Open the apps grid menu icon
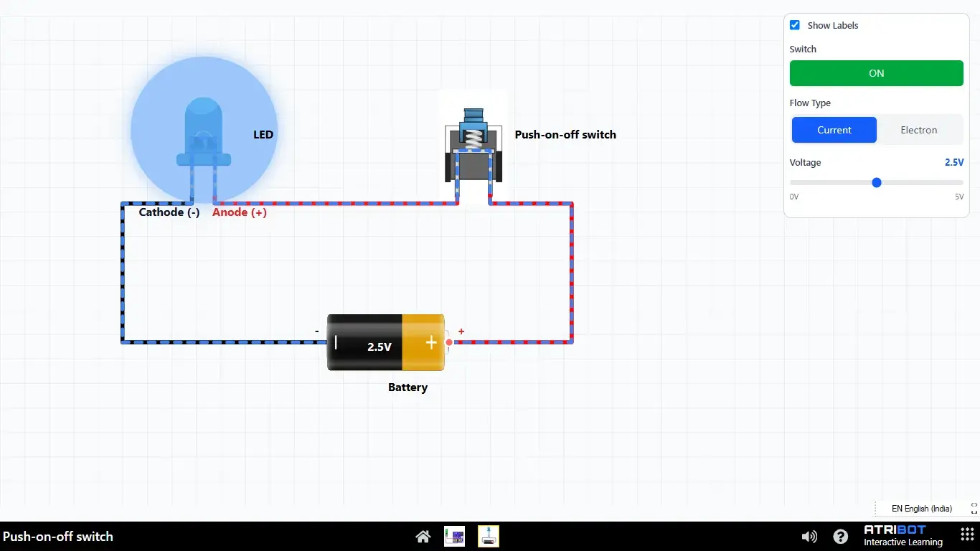 tap(966, 536)
